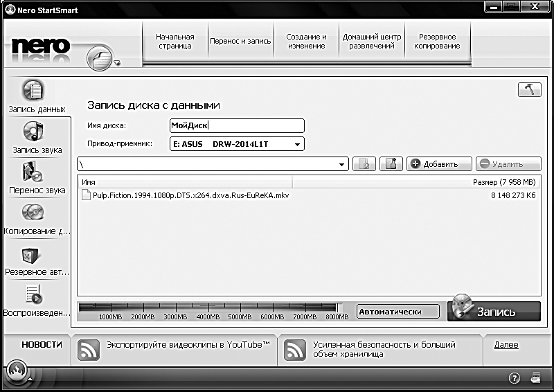Open the Перенос звука audio ripping section

pyautogui.click(x=37, y=178)
